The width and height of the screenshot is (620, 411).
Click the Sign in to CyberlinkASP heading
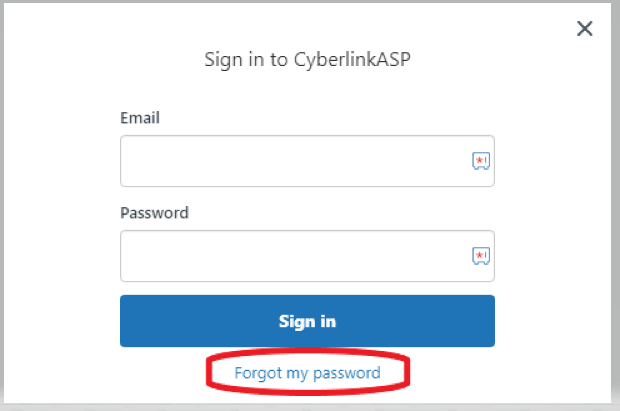coord(307,60)
